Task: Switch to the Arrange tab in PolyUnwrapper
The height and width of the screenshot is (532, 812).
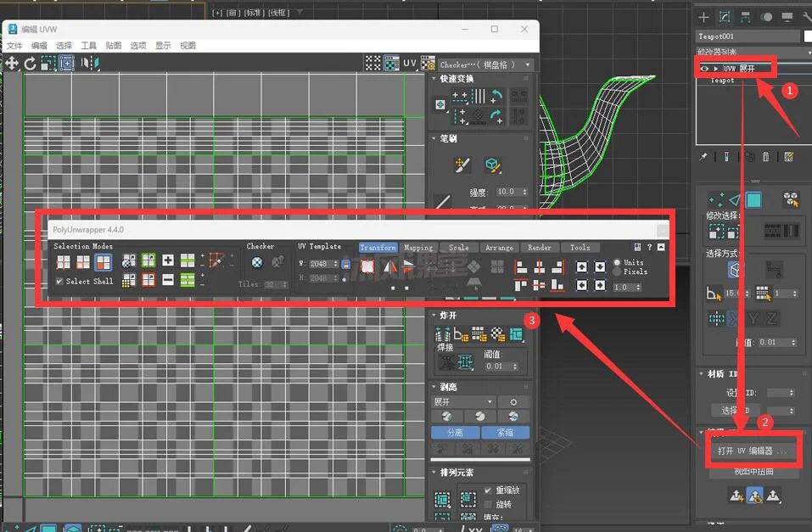Action: pyautogui.click(x=499, y=248)
